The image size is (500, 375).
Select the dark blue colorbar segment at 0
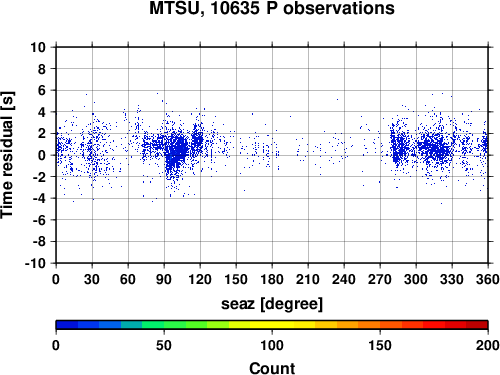coord(67,325)
